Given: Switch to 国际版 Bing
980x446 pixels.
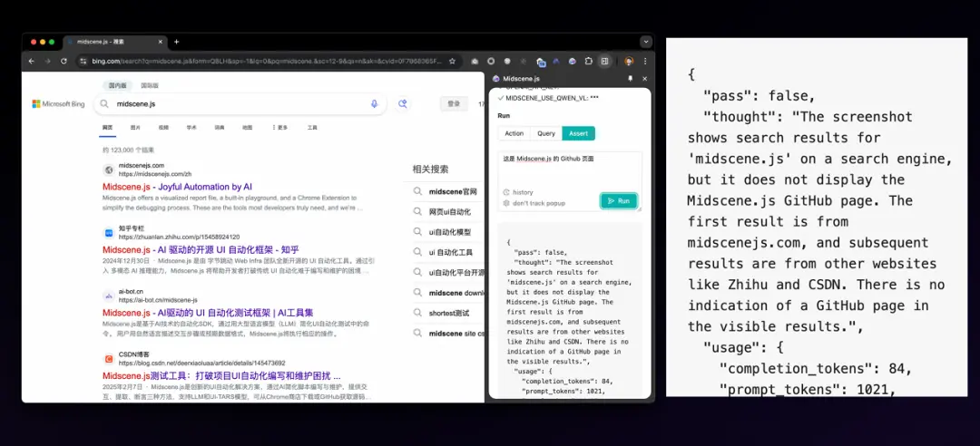Looking at the screenshot, I should pyautogui.click(x=150, y=85).
